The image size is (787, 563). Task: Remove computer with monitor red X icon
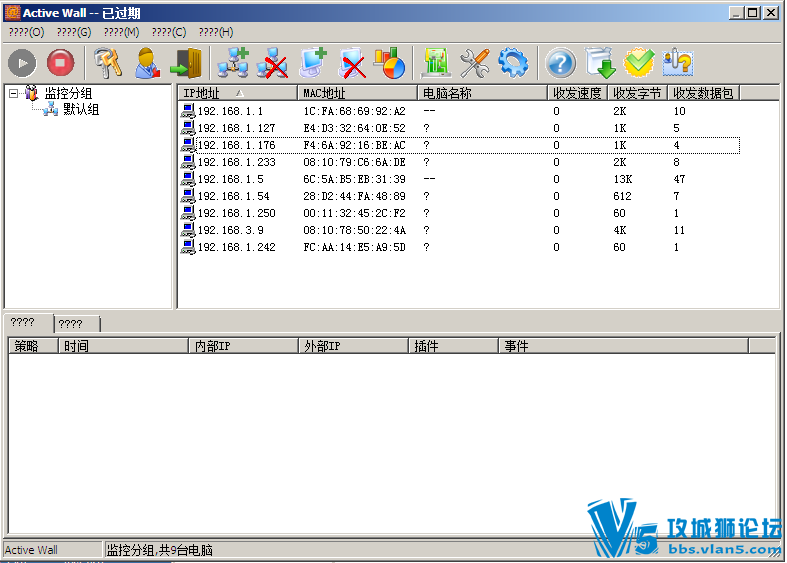coord(352,63)
